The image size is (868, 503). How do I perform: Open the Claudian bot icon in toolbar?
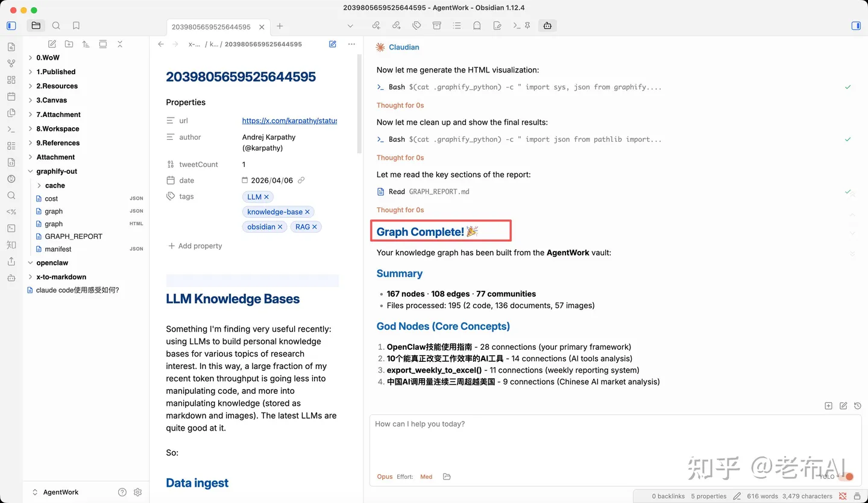coord(547,26)
